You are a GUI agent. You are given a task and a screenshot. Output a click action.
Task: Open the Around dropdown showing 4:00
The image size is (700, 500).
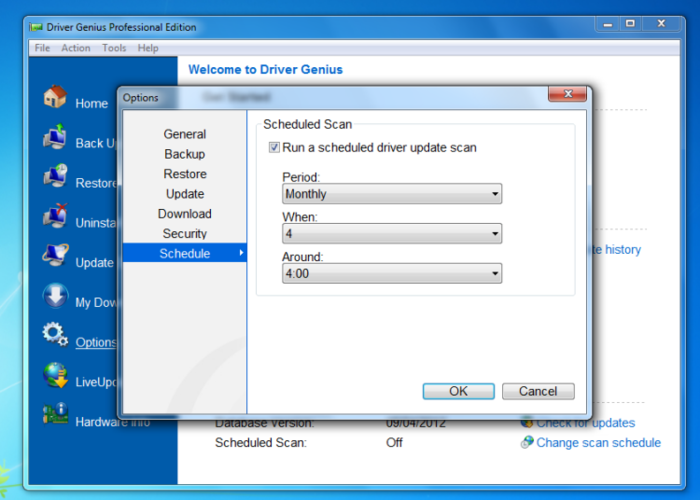click(x=392, y=273)
